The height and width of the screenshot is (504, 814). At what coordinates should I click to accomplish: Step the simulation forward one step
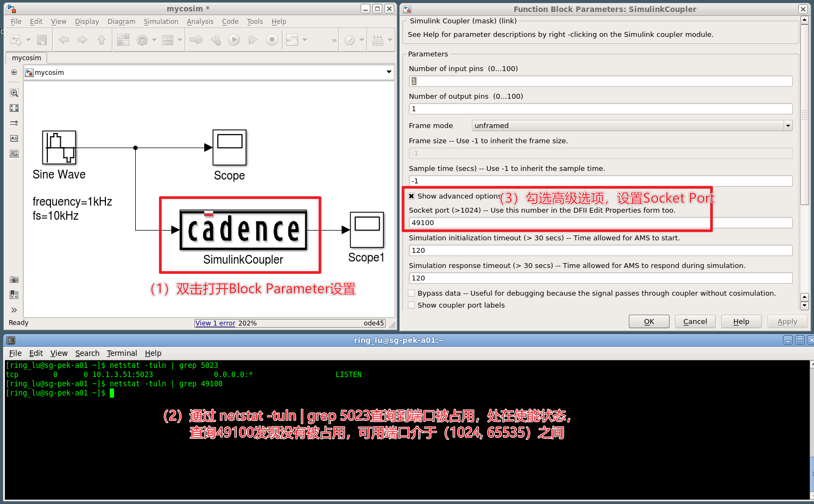[253, 39]
